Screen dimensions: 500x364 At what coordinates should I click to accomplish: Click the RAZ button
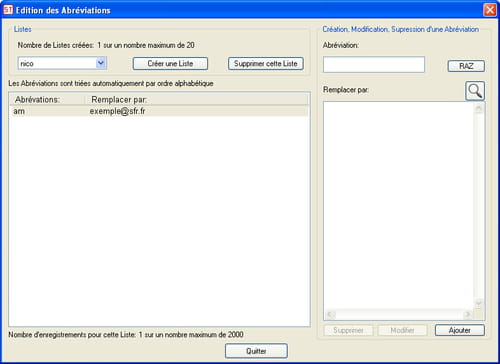tap(466, 66)
